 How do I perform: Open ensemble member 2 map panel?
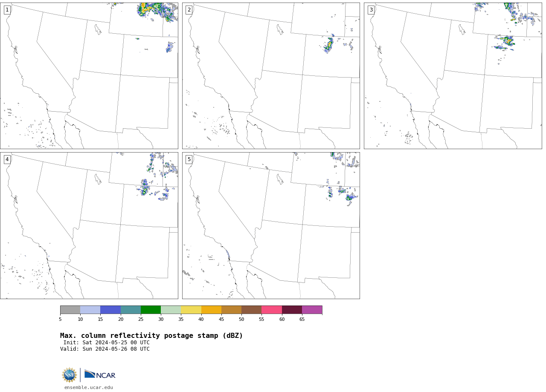click(x=271, y=76)
